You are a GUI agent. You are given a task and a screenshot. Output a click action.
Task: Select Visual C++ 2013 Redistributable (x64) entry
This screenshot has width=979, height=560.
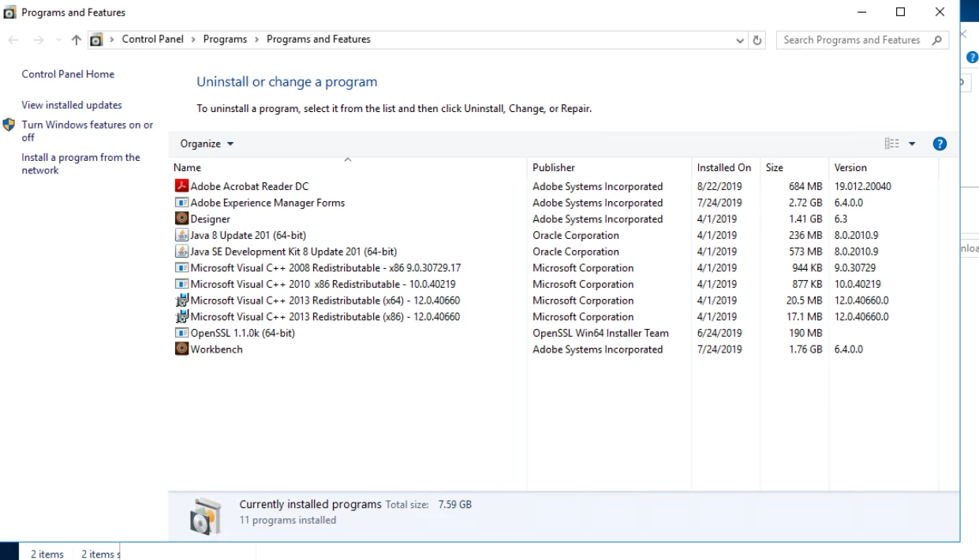[325, 301]
